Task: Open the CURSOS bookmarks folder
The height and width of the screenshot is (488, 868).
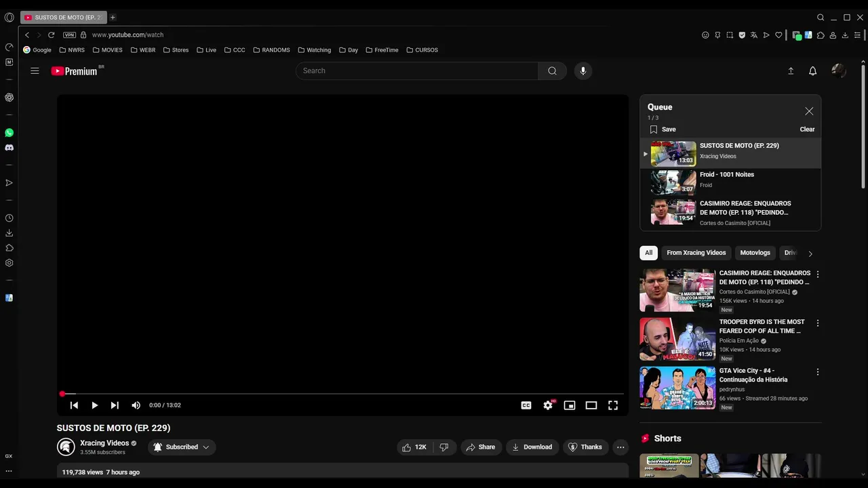Action: [x=422, y=50]
